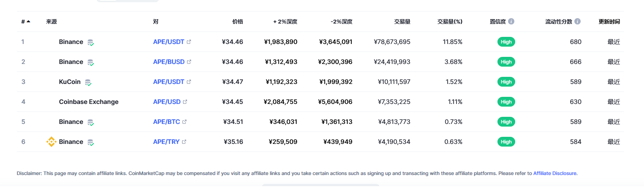Image resolution: width=644 pixels, height=191 pixels.
Task: Click the external link icon beside APE/USD
Action: 185,102
